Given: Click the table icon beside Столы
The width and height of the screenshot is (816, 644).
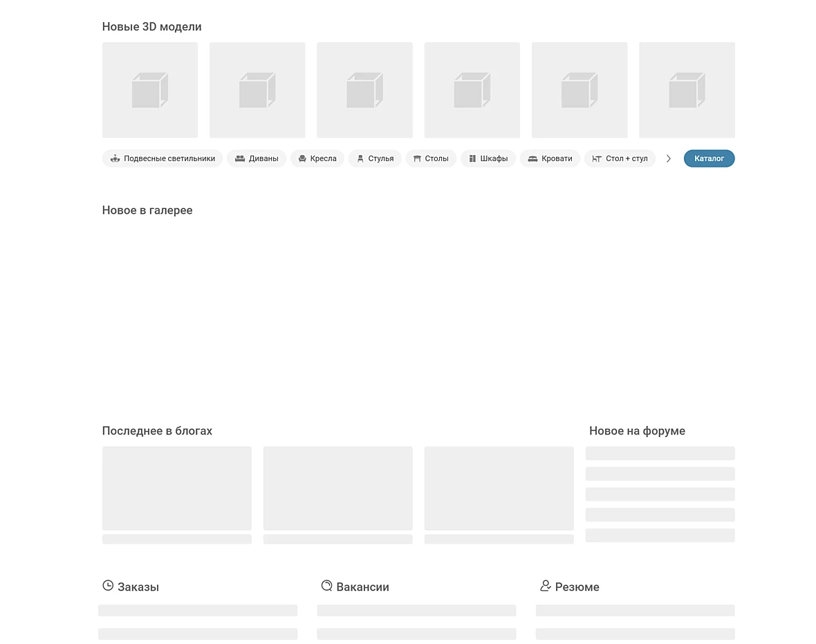Looking at the screenshot, I should click(x=417, y=159).
